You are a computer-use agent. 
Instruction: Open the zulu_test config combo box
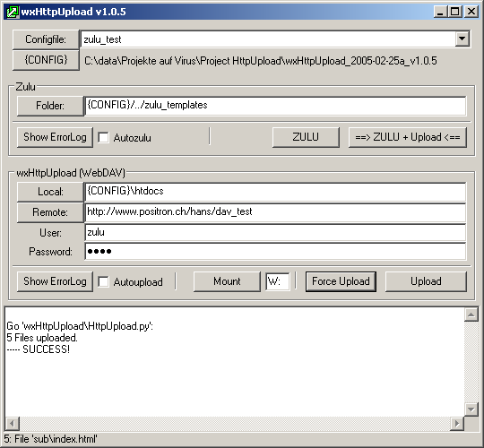click(275, 39)
